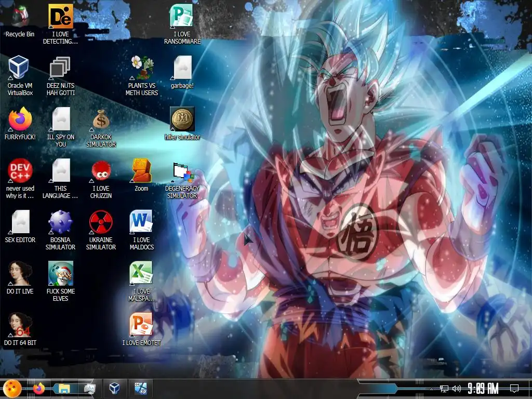
Task: Open the portrait 'DO IT LIVE' shortcut
Action: (20, 273)
